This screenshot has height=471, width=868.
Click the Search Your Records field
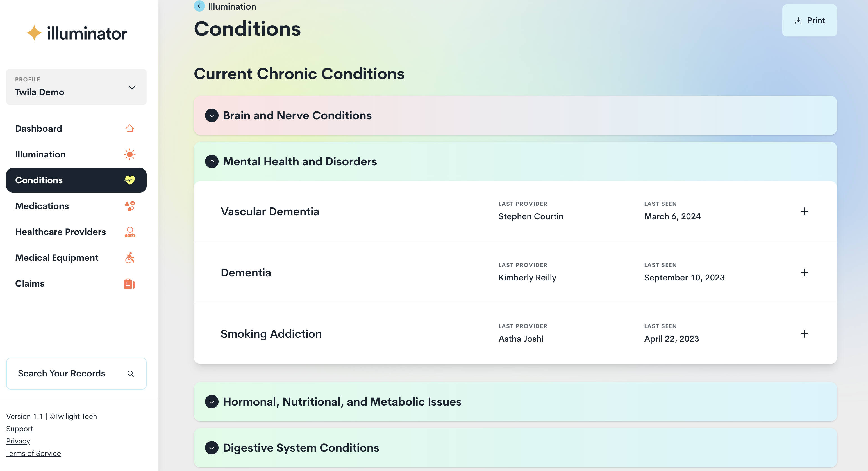click(x=67, y=373)
